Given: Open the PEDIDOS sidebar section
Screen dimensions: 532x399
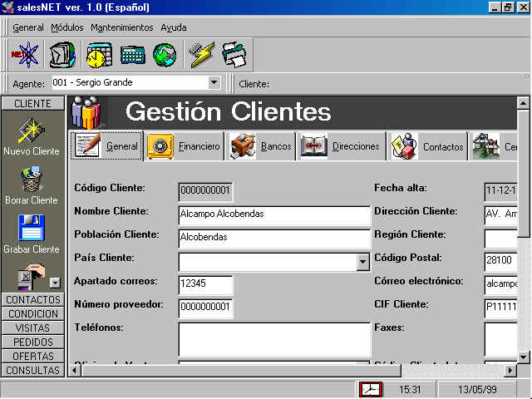Looking at the screenshot, I should [33, 342].
